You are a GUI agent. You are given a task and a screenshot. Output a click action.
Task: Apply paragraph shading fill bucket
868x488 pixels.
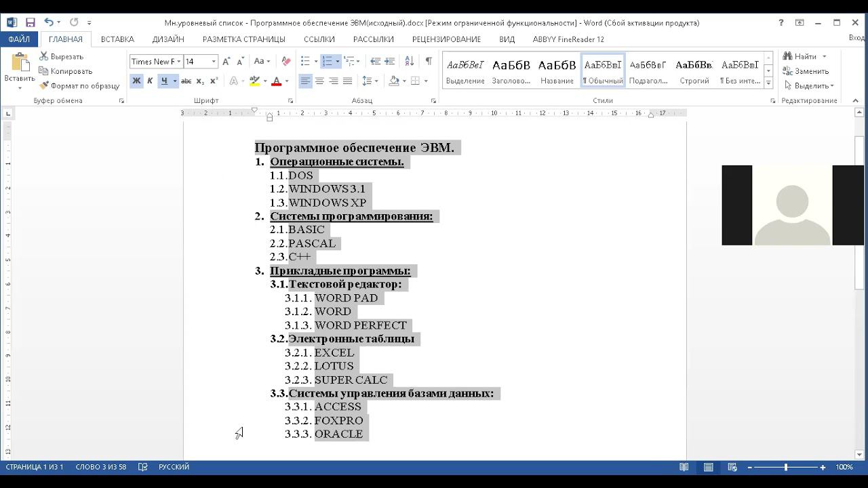(x=394, y=81)
